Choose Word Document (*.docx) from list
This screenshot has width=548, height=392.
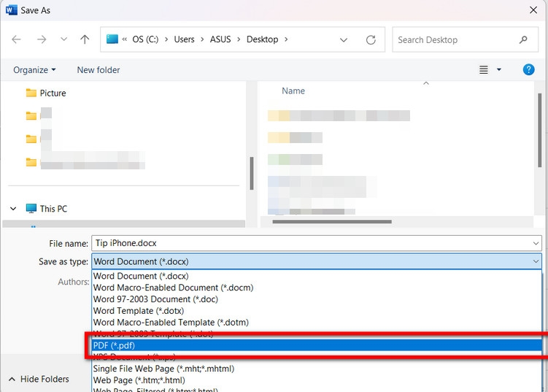tap(317, 276)
